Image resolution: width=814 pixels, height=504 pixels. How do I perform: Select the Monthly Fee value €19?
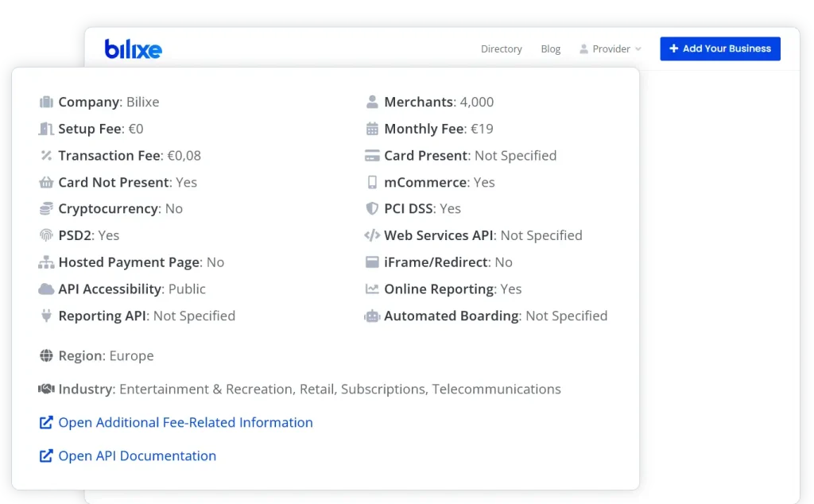coord(482,129)
